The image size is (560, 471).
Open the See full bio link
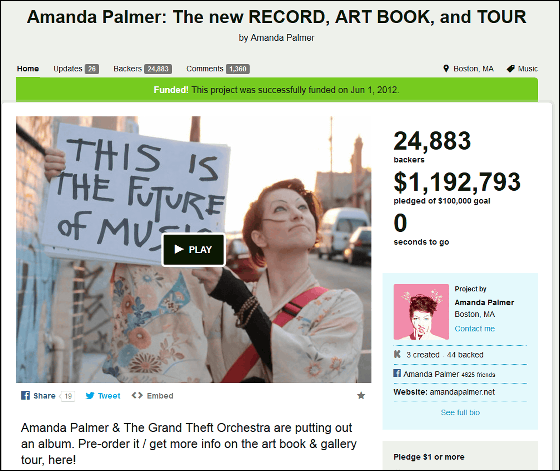pos(460,412)
